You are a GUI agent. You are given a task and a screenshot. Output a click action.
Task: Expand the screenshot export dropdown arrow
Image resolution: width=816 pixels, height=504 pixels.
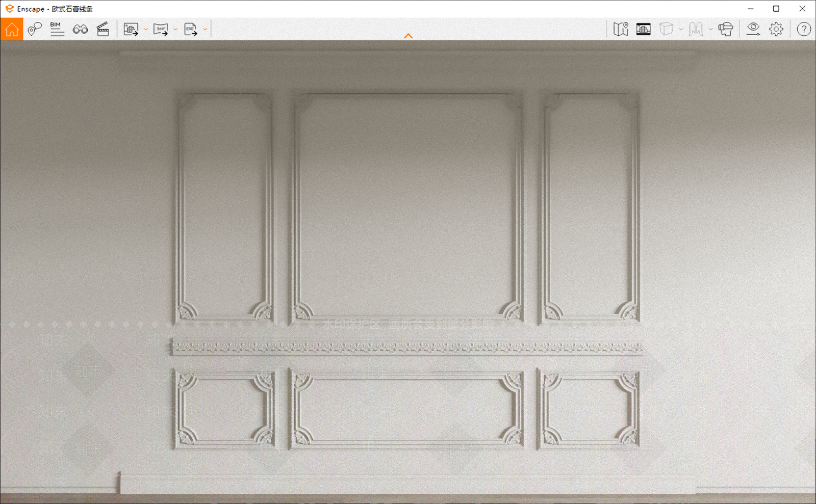[146, 29]
